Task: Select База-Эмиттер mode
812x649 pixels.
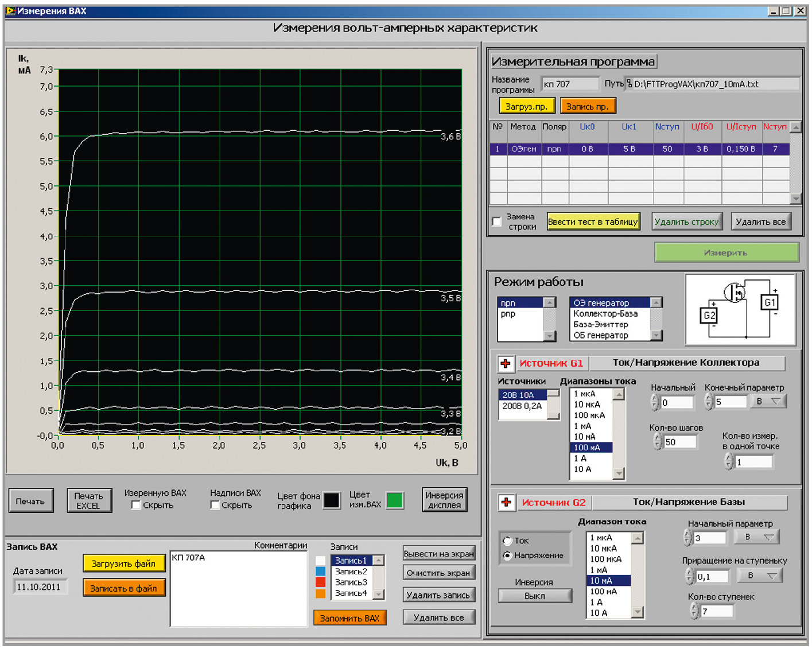Action: click(x=610, y=325)
